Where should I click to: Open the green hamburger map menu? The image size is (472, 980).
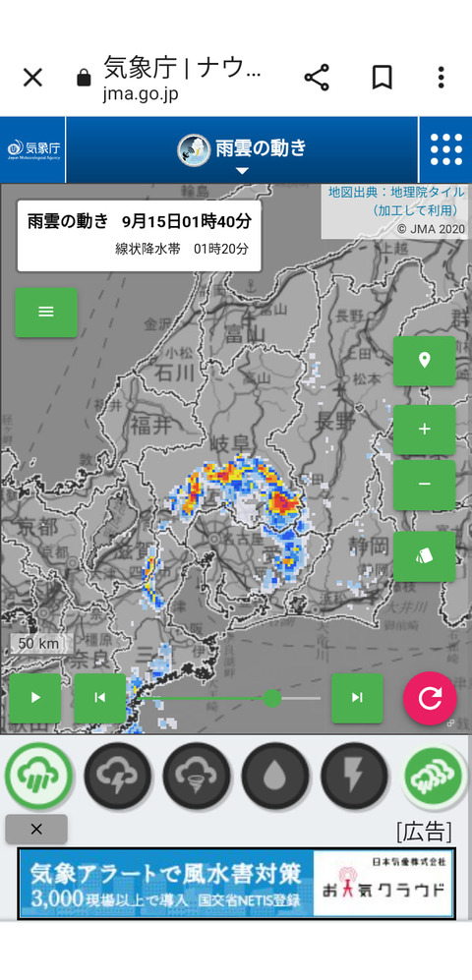click(46, 312)
